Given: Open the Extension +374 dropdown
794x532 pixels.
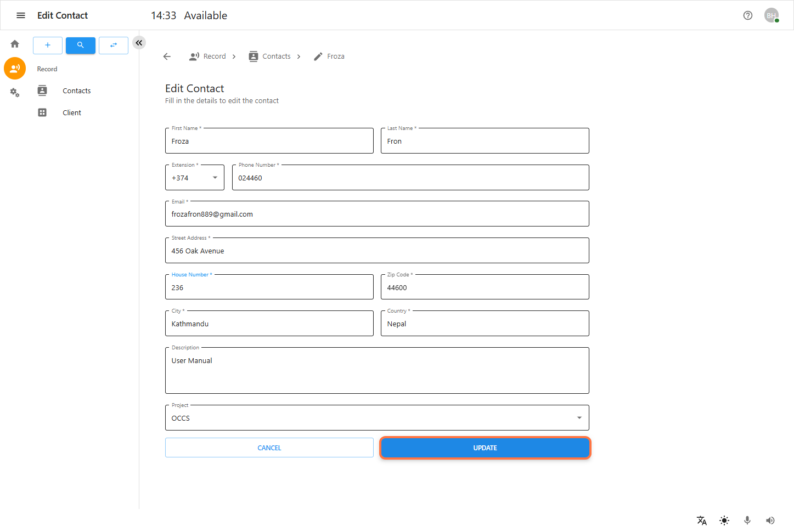Looking at the screenshot, I should 195,178.
